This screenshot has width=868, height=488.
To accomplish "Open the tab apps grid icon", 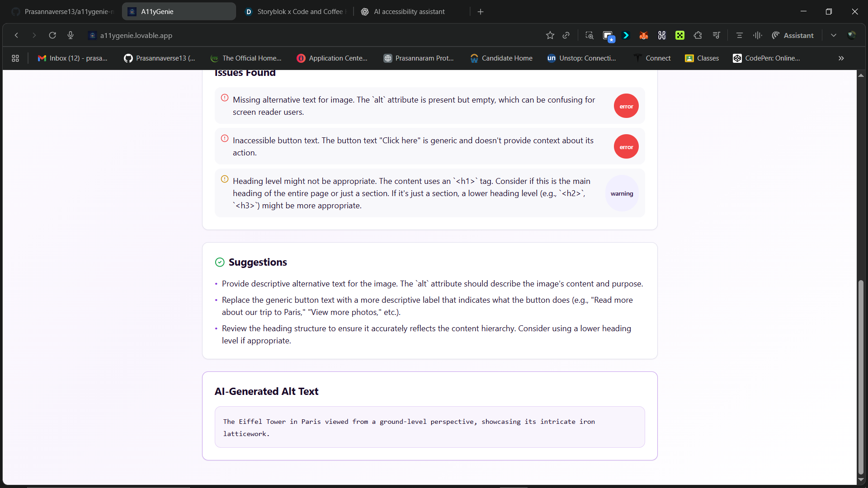I will tap(15, 58).
